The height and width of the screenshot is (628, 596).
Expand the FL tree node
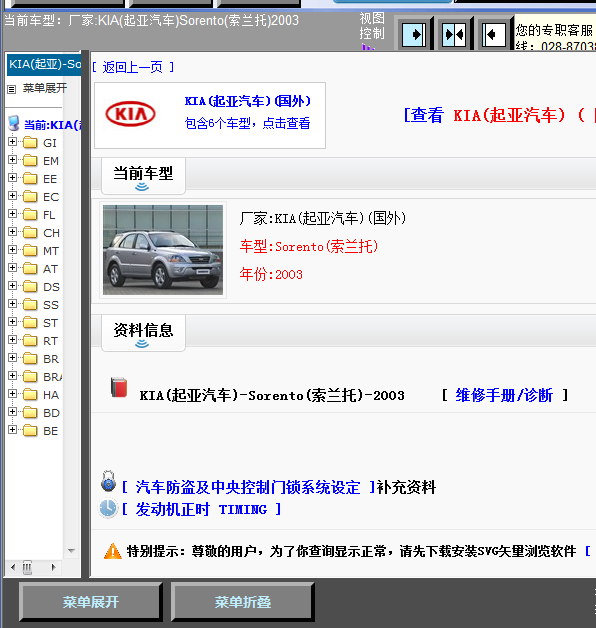pyautogui.click(x=12, y=214)
